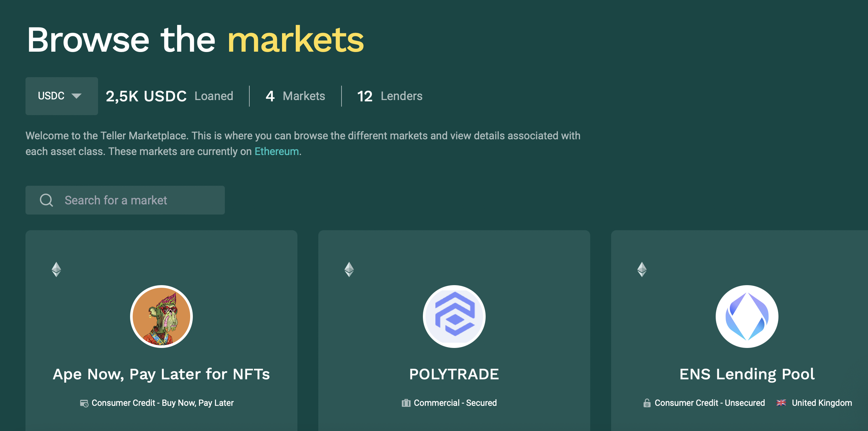This screenshot has width=868, height=431.
Task: Click the 2,5K USDC Loaned stat
Action: pos(170,96)
